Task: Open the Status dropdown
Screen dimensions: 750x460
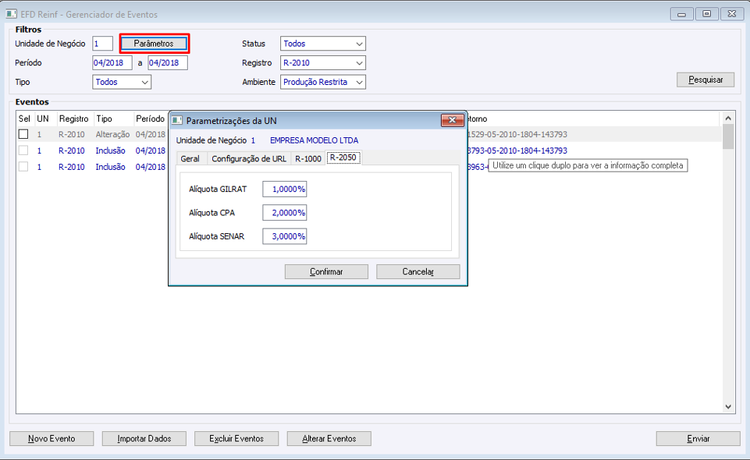Action: point(323,44)
